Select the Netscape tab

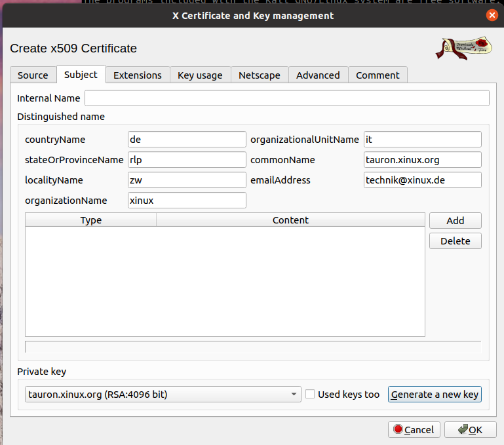[x=259, y=75]
